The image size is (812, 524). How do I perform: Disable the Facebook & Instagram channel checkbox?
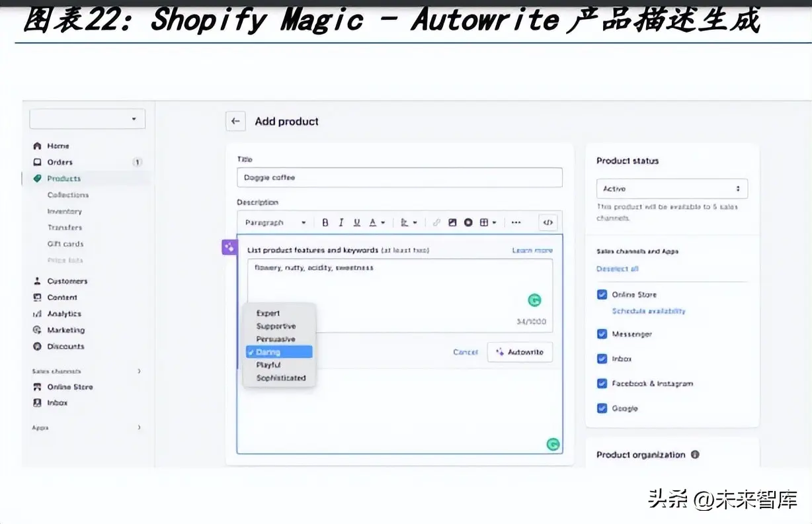pyautogui.click(x=602, y=384)
